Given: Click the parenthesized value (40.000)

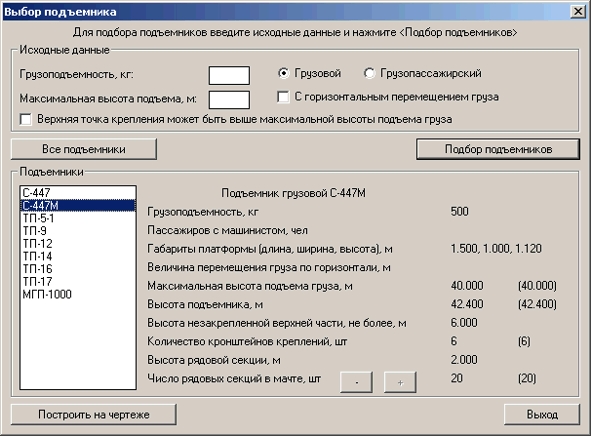Looking at the screenshot, I should coord(537,286).
